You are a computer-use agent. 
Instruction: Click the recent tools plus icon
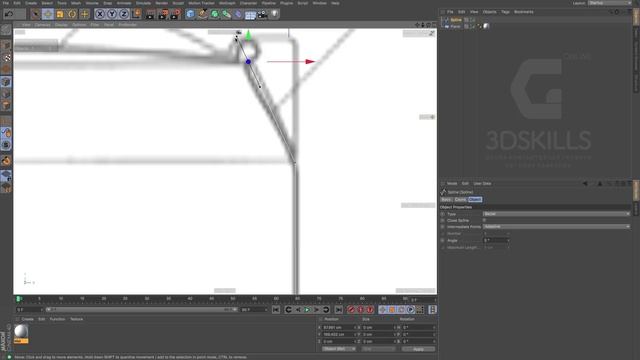coord(84,14)
